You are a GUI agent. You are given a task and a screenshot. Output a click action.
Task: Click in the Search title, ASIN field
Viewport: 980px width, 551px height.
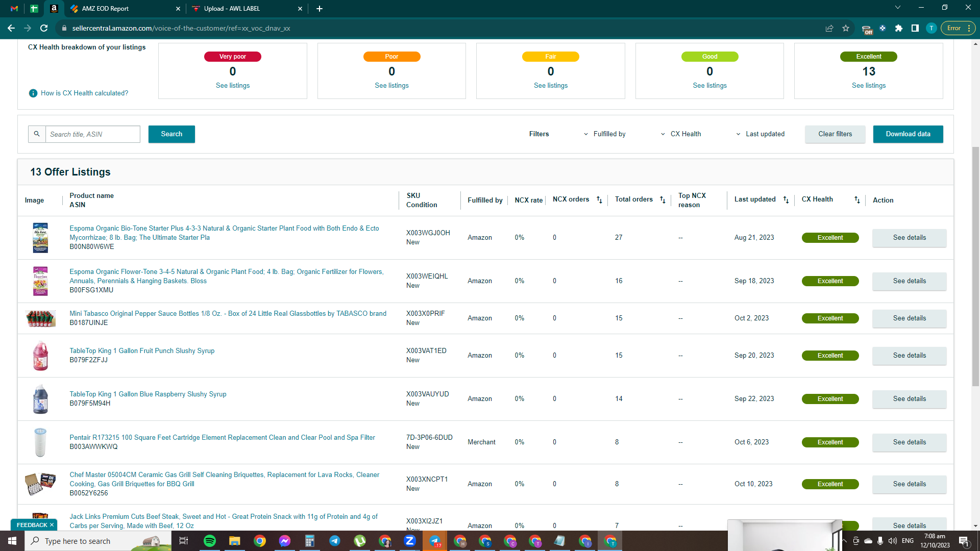click(93, 134)
